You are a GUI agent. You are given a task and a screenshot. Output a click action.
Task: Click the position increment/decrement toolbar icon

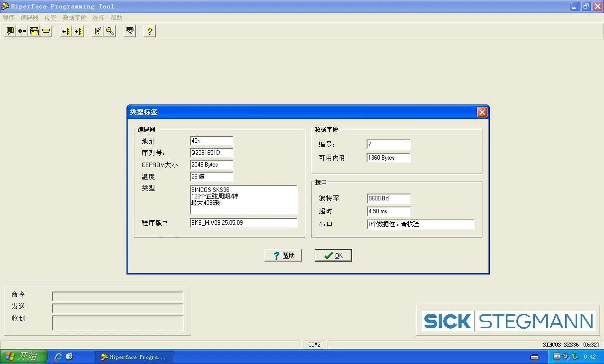coord(21,31)
